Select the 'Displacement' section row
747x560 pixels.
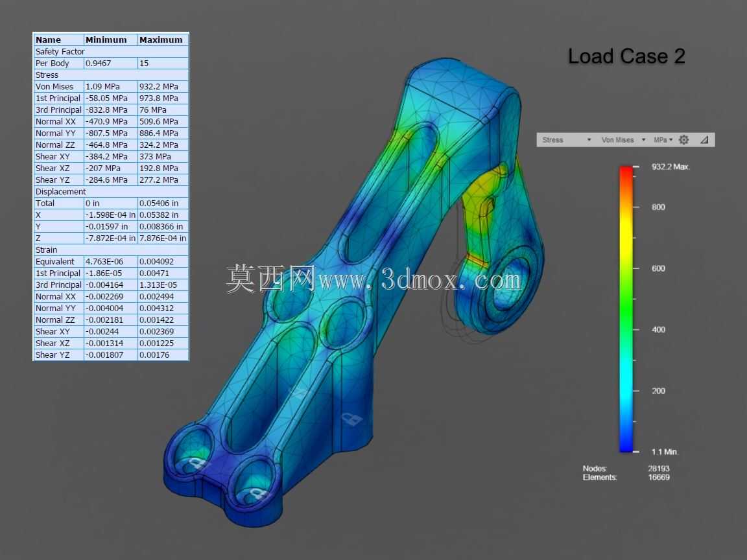(x=111, y=191)
